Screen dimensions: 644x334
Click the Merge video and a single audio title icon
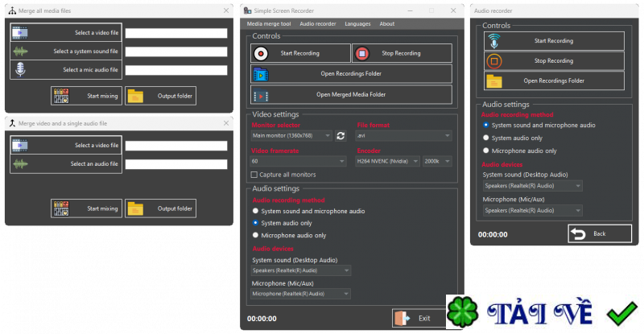(12, 123)
